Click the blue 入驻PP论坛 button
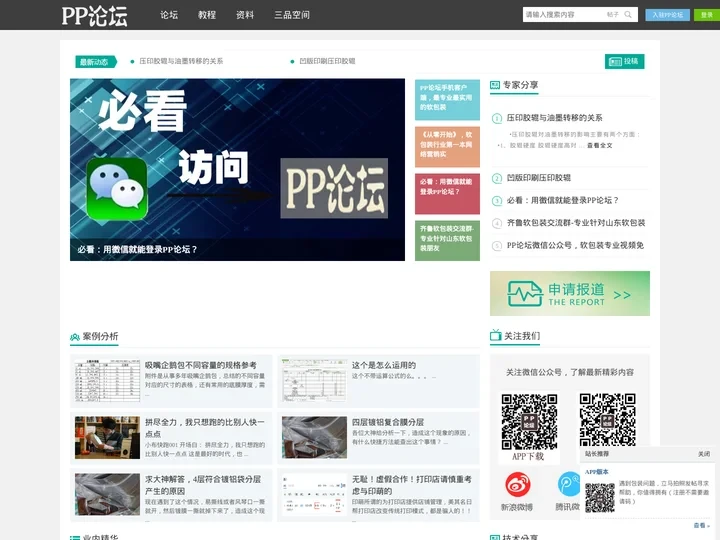 click(x=667, y=15)
